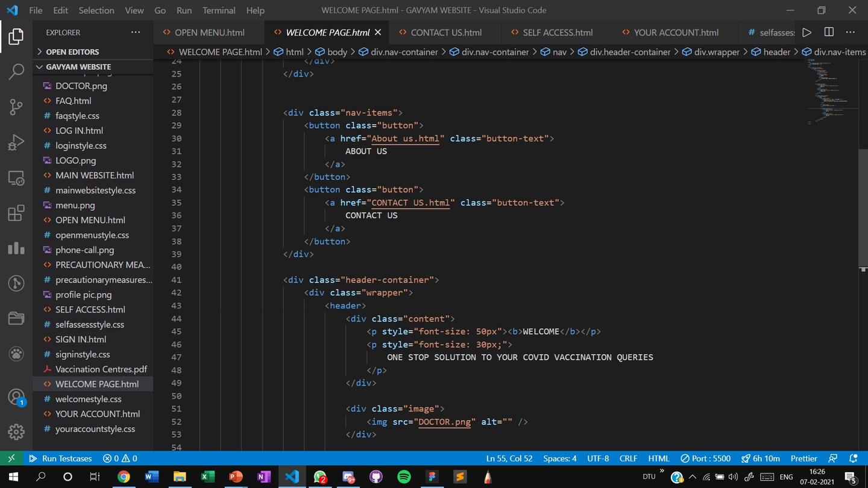Open the Terminal menu
The image size is (868, 488).
coord(219,10)
